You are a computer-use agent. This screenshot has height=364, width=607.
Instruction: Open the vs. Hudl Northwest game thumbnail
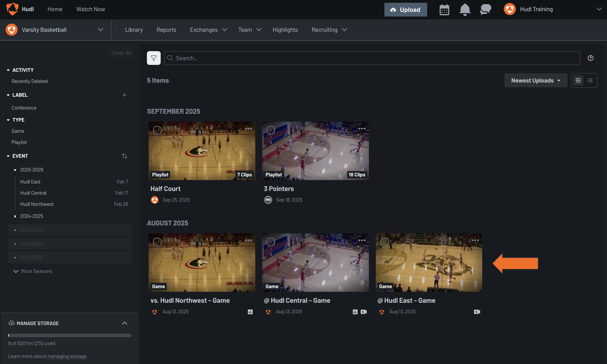click(x=201, y=262)
